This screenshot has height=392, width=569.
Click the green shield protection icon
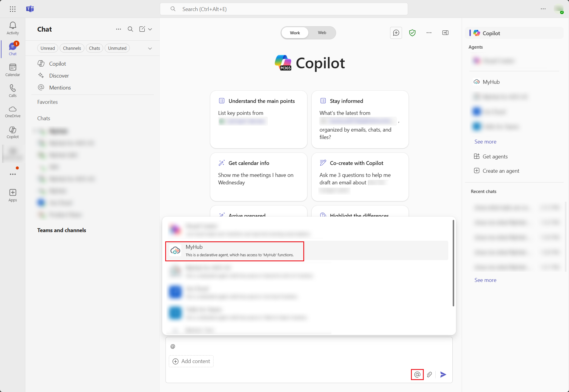tap(412, 33)
